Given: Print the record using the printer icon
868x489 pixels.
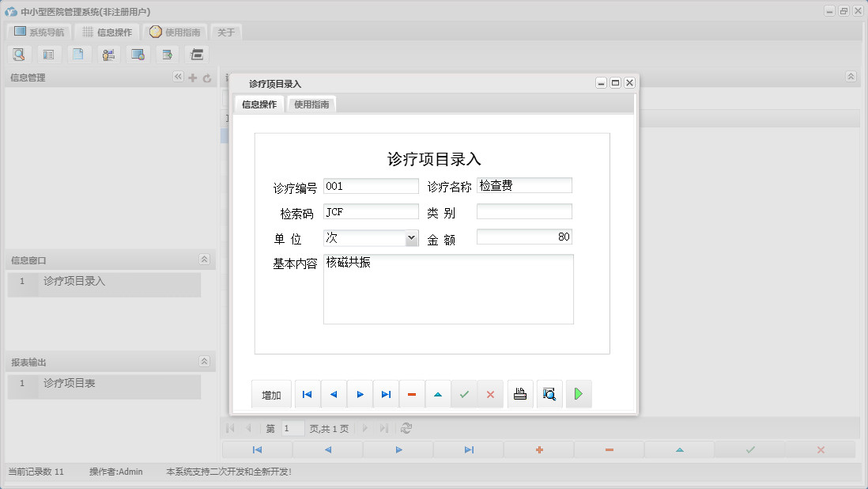Looking at the screenshot, I should coord(520,393).
